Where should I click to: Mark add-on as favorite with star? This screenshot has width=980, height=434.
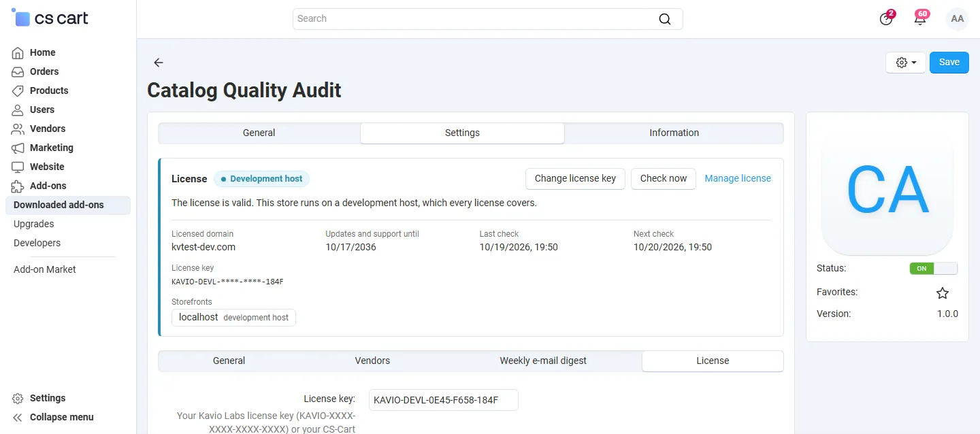coord(943,293)
